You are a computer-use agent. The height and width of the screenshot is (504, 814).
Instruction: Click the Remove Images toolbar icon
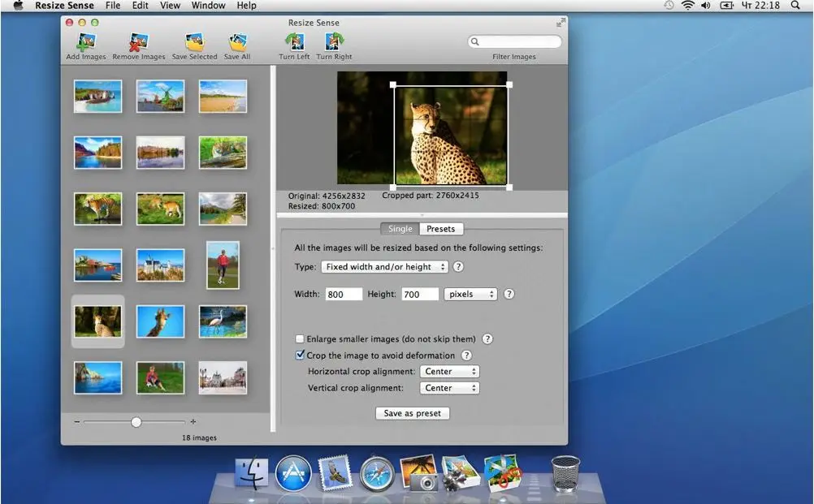(139, 42)
